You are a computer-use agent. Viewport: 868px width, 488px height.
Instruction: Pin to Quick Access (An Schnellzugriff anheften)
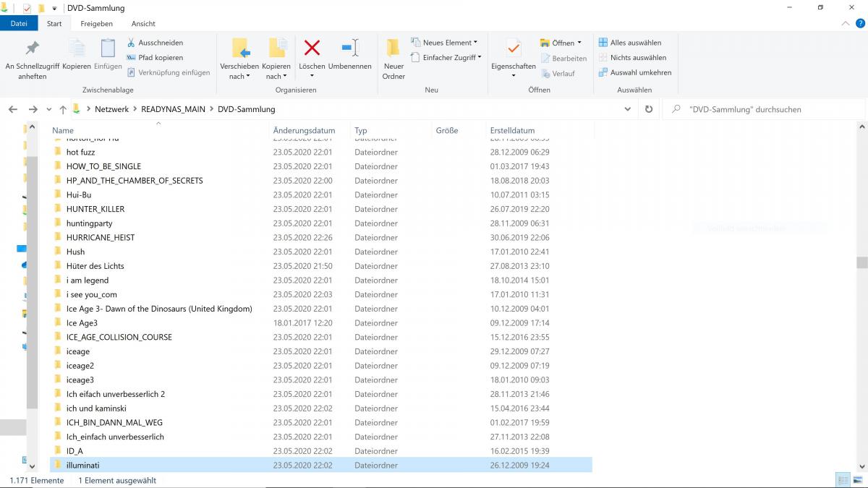32,59
